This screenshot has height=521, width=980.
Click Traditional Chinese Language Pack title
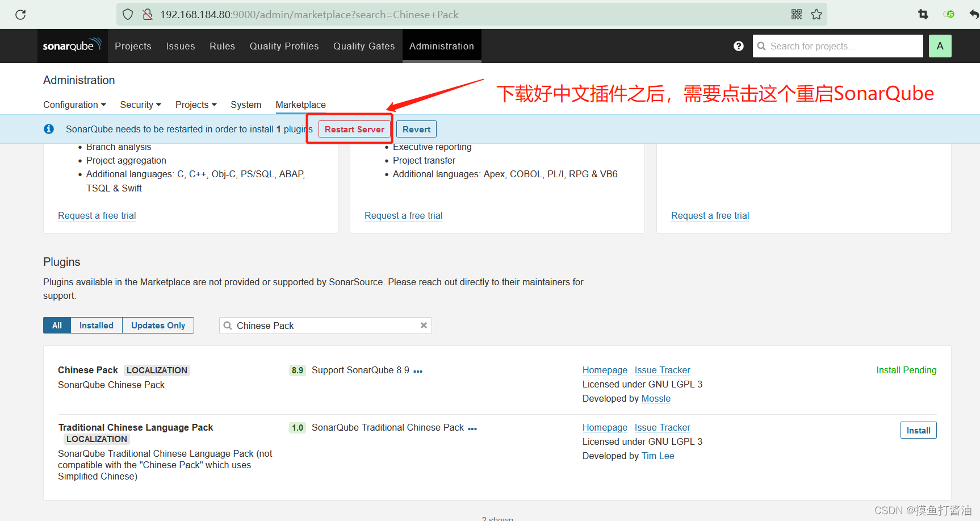click(x=136, y=427)
